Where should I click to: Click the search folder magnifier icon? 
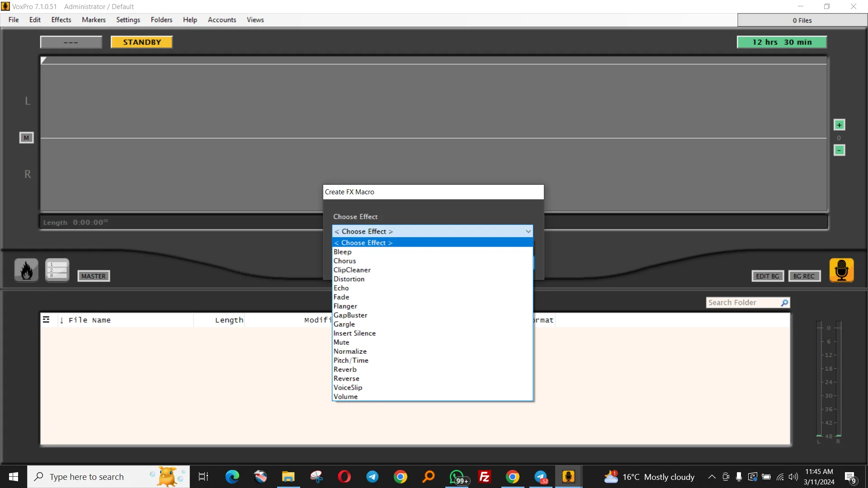pyautogui.click(x=784, y=303)
